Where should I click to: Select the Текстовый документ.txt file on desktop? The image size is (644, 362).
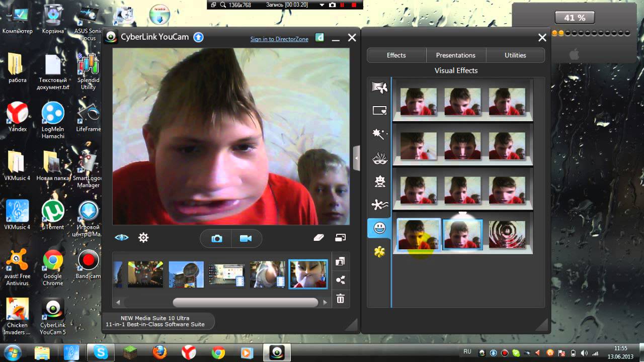[53, 72]
